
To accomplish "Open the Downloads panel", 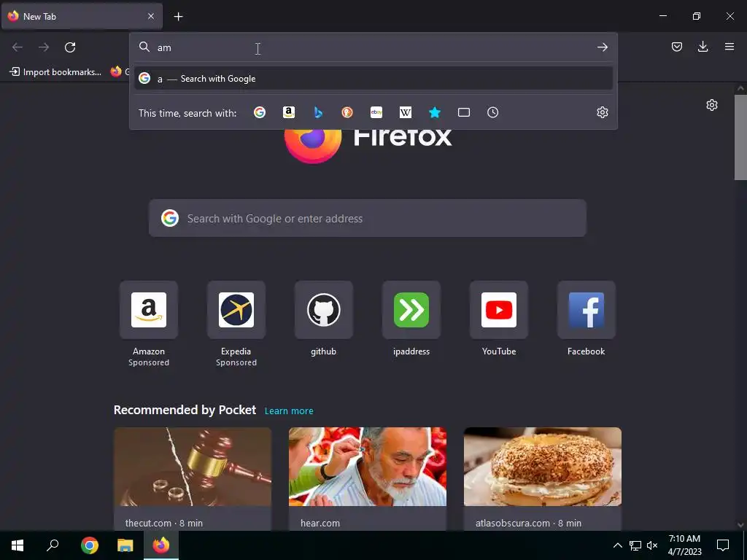I will 703,47.
